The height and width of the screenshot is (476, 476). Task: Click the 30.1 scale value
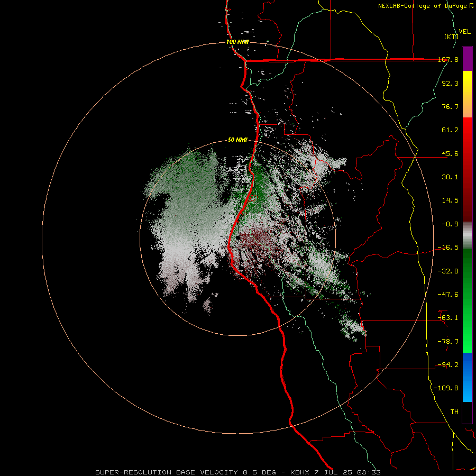point(450,177)
